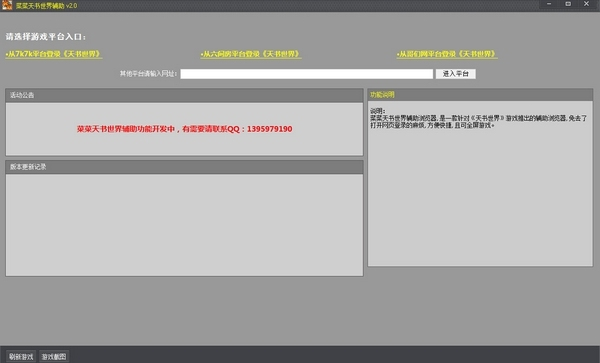Click the 菜菜天书世界辅助 v2.0 title text
Viewport: 600px width, 363px height.
coord(46,6)
